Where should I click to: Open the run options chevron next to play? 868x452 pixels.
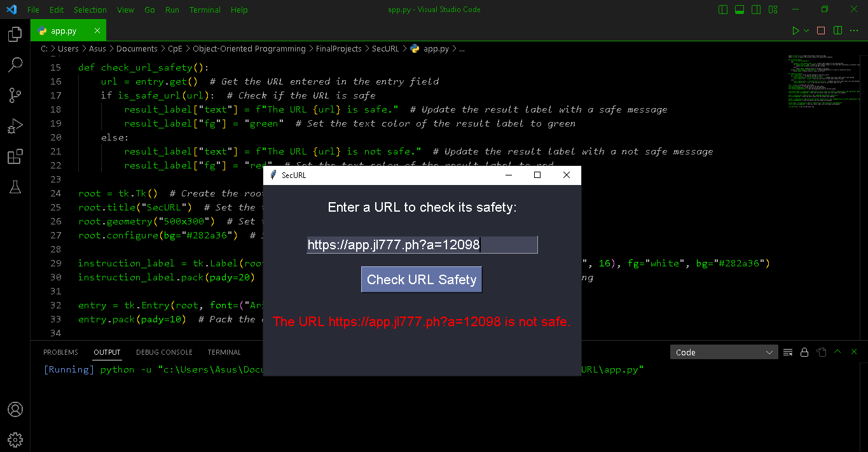coord(806,30)
